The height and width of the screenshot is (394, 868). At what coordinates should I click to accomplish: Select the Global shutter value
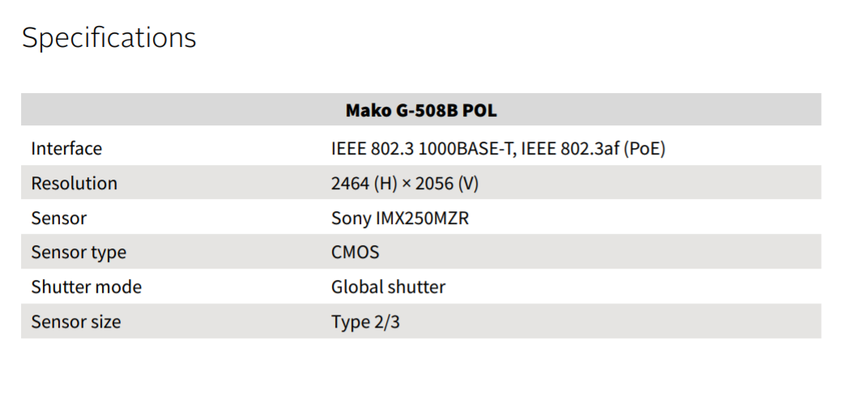click(388, 287)
